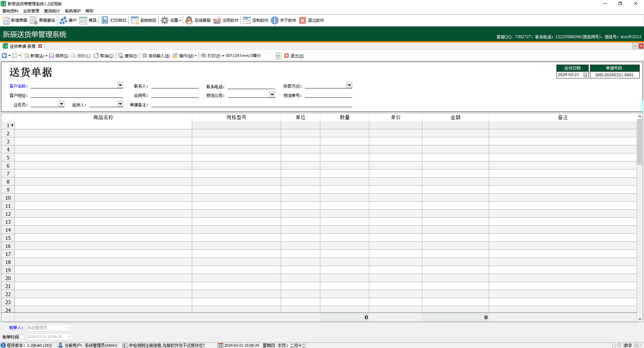Focus the 联系人 input field
This screenshot has width=644, height=348.
tap(175, 86)
